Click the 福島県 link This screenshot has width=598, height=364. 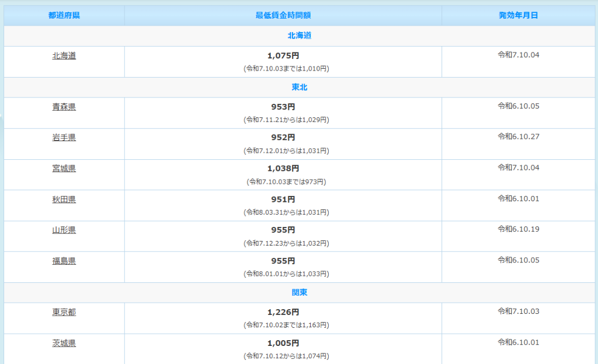64,261
